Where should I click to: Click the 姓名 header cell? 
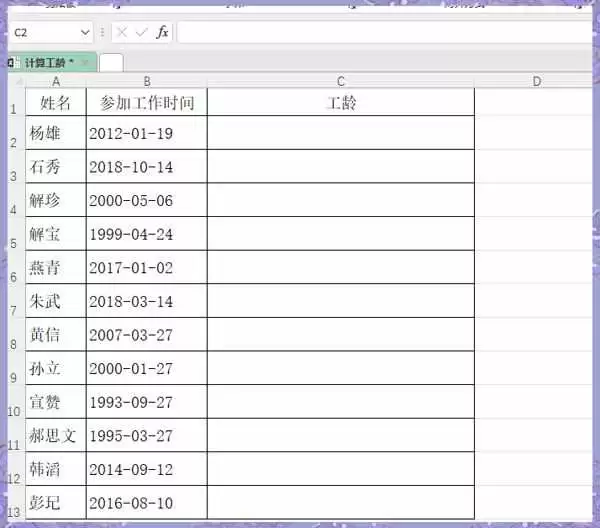56,102
